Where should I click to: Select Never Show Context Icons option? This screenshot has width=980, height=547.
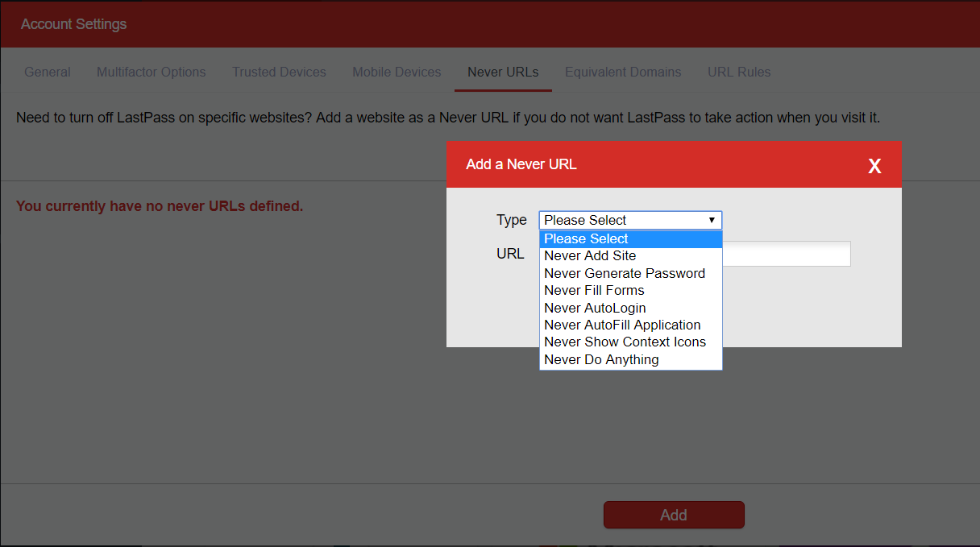(x=630, y=342)
